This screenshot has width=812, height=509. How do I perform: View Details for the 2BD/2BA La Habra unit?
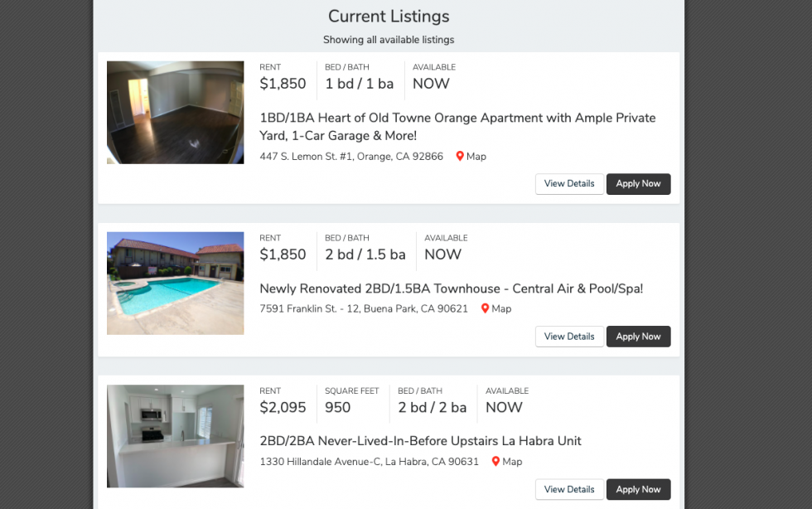click(x=569, y=489)
